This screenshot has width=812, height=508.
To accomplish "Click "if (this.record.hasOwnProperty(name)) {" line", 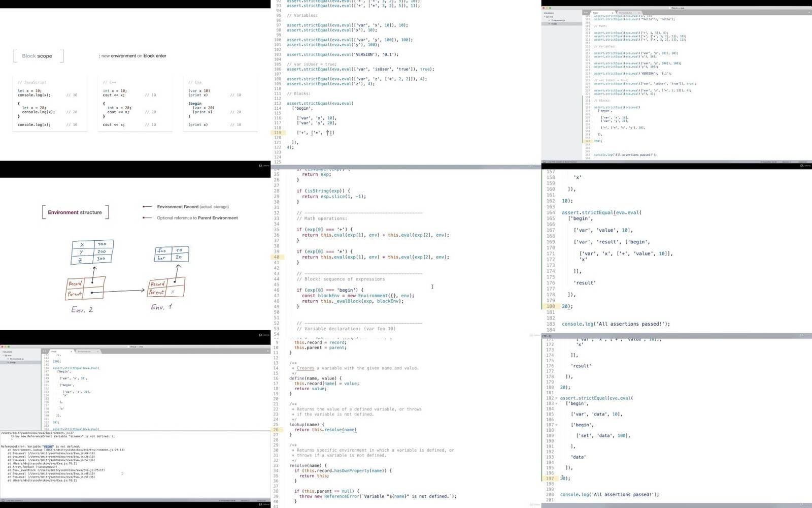I will coord(343,470).
